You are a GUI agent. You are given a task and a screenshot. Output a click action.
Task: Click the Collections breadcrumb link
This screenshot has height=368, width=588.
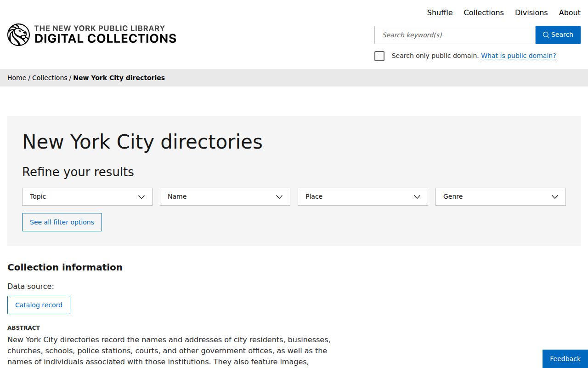[x=50, y=78]
